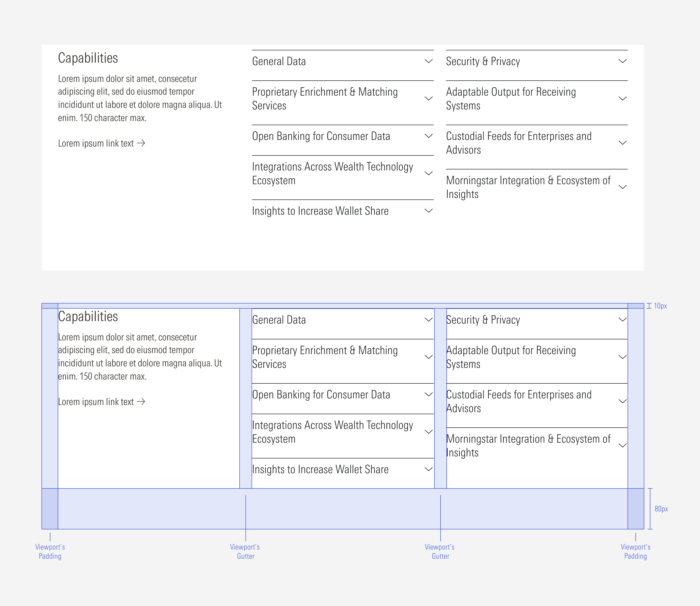Click Security & Privacy chevron in annotated mockup
This screenshot has height=606, width=700.
623,320
